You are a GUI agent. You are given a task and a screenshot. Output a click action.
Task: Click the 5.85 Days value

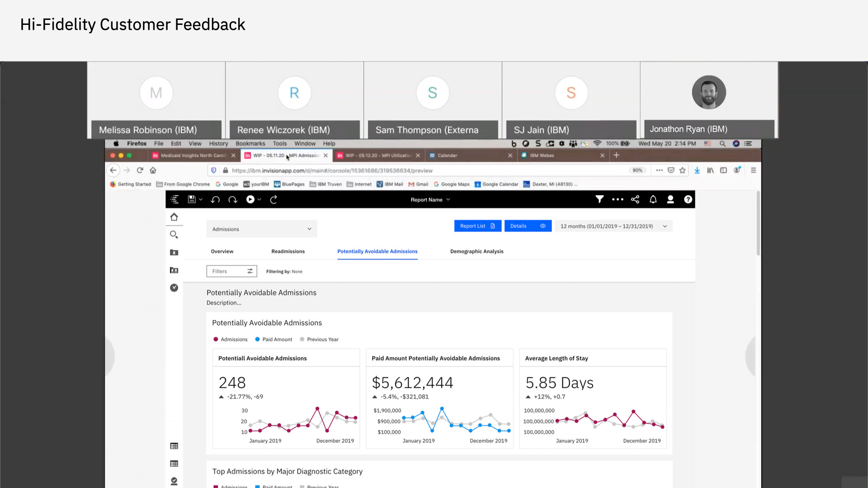coord(559,383)
